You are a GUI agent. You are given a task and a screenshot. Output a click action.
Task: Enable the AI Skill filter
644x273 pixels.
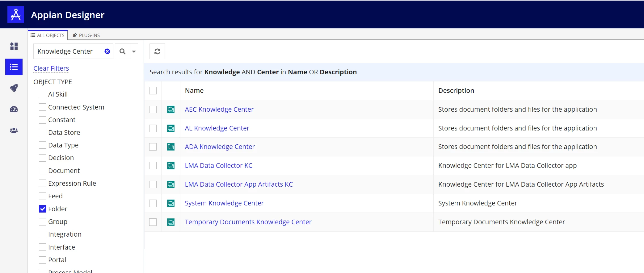click(43, 94)
